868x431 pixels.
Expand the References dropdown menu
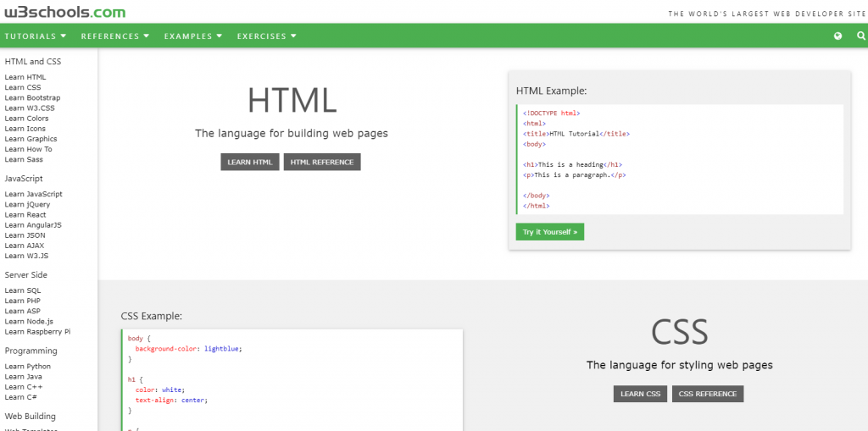coord(115,36)
